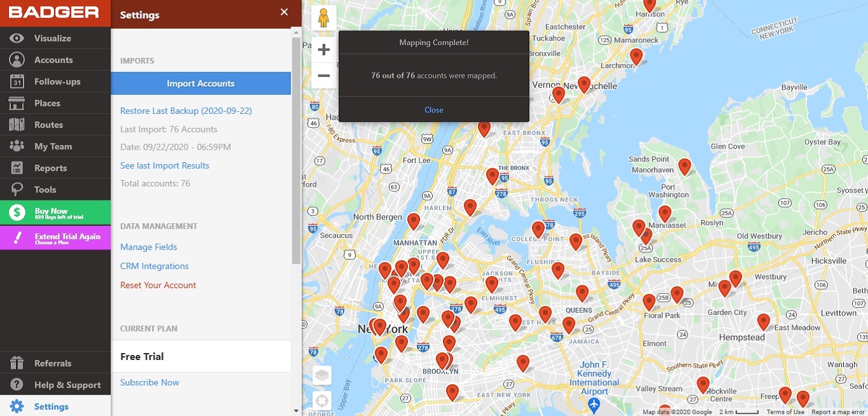Screen dimensions: 868x416
Task: Open the Tools menu item
Action: click(x=55, y=190)
